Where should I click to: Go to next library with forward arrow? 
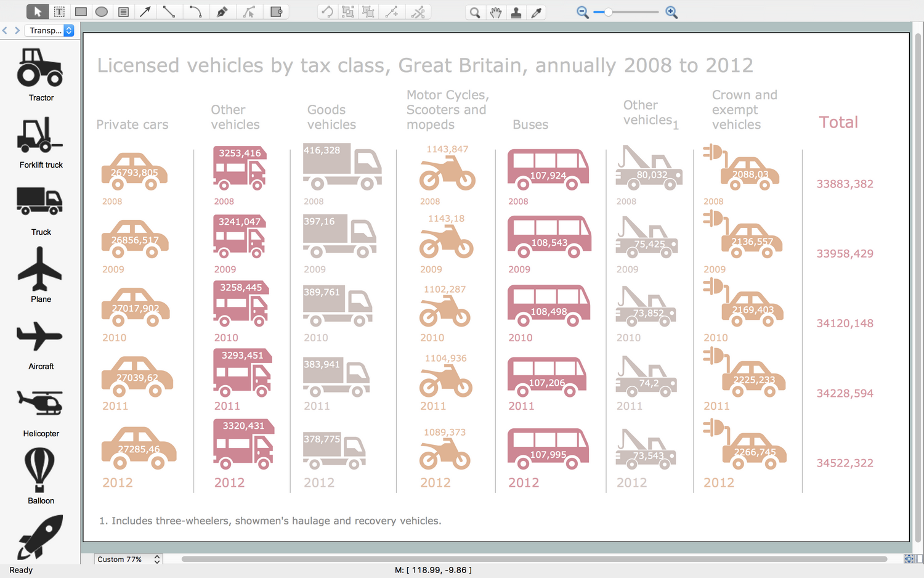(17, 30)
